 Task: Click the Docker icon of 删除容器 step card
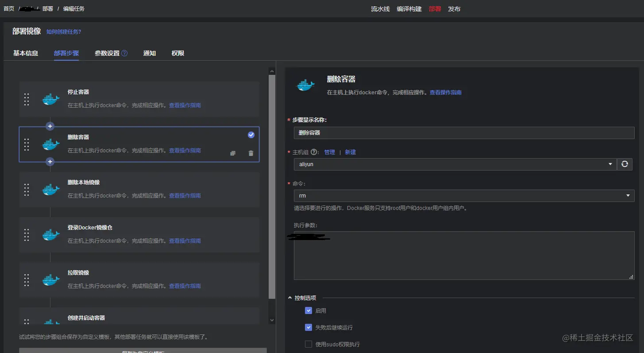pos(51,144)
